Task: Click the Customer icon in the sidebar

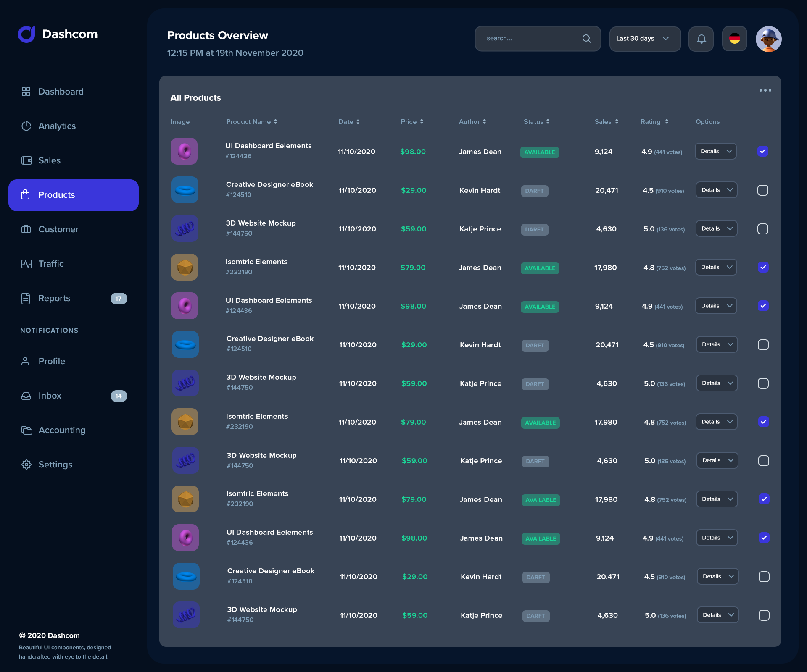Action: point(26,229)
